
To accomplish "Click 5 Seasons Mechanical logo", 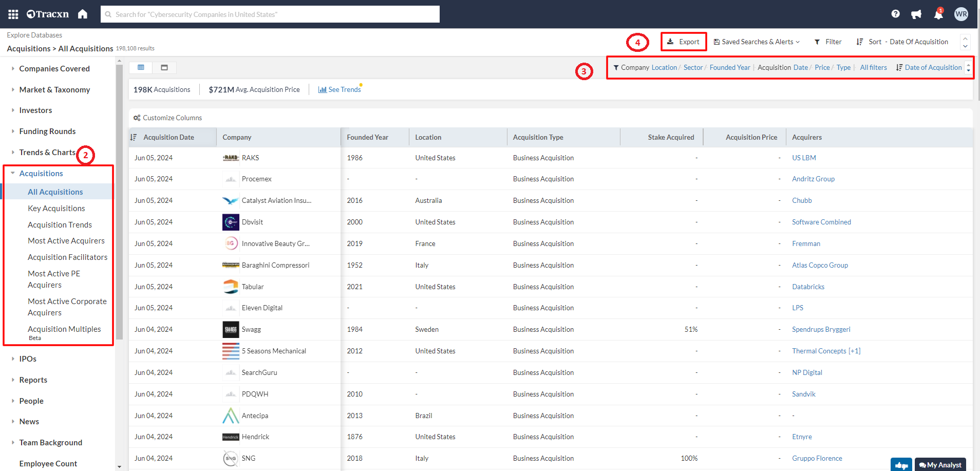I will pos(231,351).
